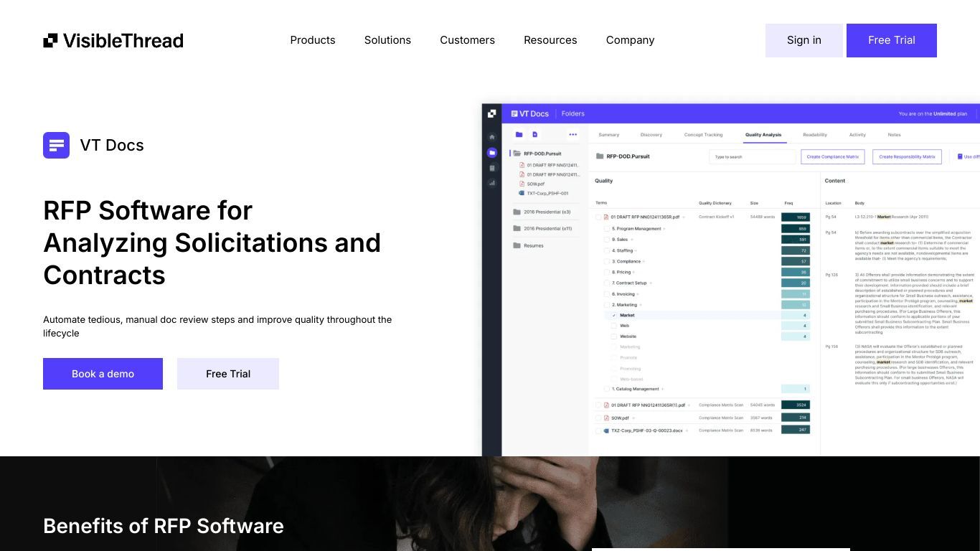Open the Company menu
The image size is (980, 551).
point(630,40)
